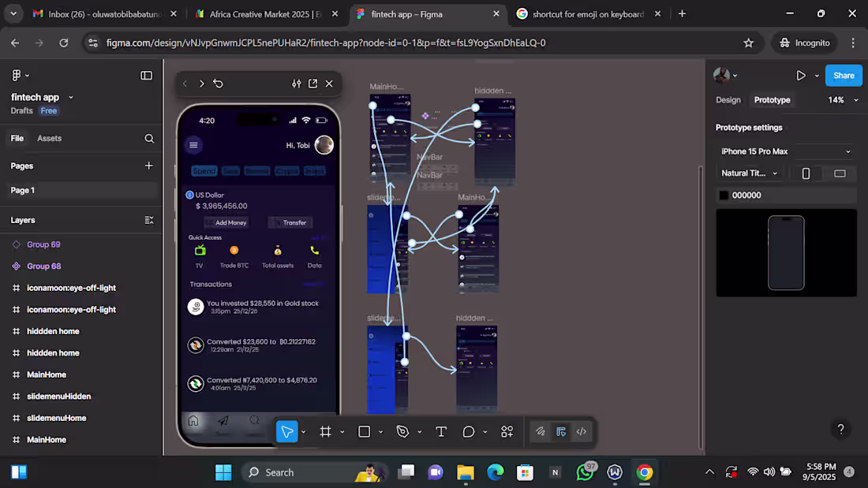This screenshot has height=488, width=868.
Task: Click the Share button
Action: [x=844, y=75]
